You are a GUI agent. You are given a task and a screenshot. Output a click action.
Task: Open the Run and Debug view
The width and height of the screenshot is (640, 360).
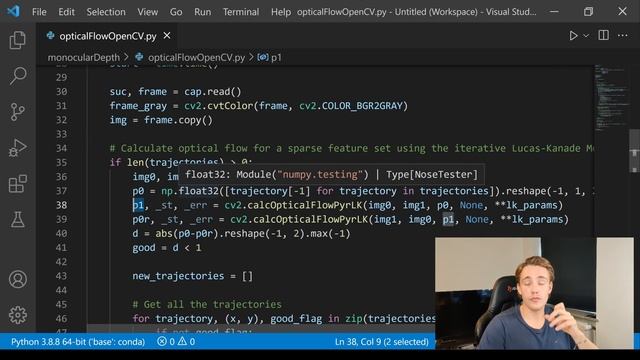tap(18, 148)
